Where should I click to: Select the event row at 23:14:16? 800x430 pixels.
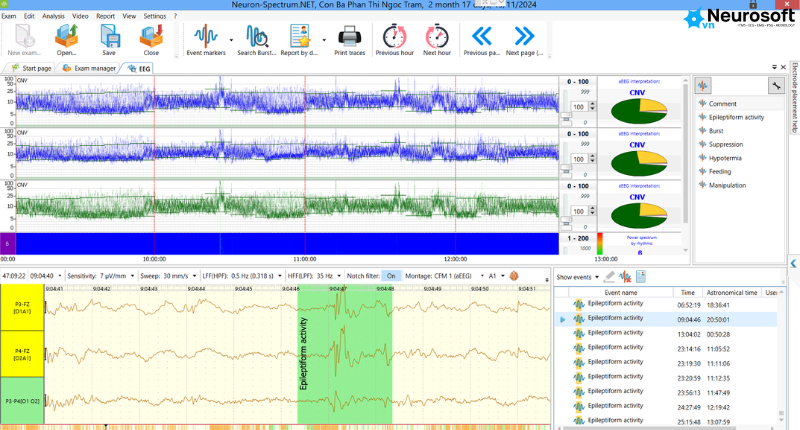(665, 349)
